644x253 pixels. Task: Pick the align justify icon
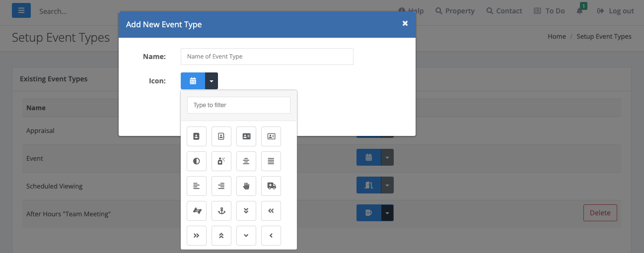click(271, 161)
